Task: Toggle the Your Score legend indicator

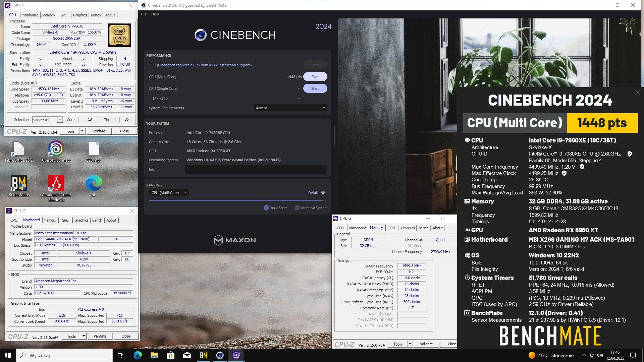Action: [x=266, y=208]
